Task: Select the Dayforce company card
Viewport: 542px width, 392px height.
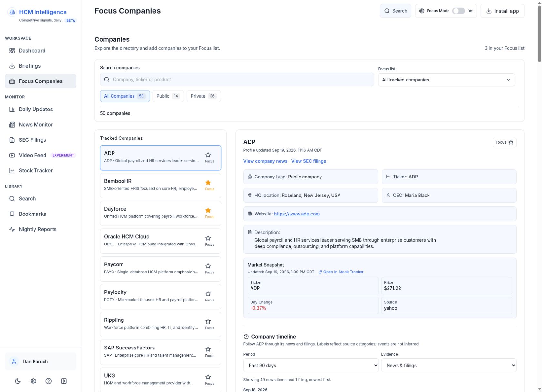Action: [x=160, y=213]
